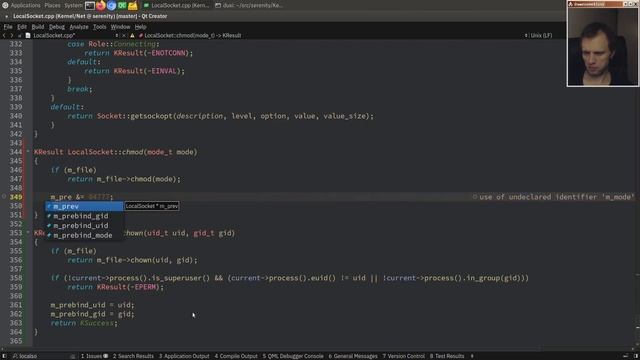Image resolution: width=640 pixels, height=360 pixels.
Task: Click the Qt Creator window title bar menu icon
Action: [x=6, y=16]
